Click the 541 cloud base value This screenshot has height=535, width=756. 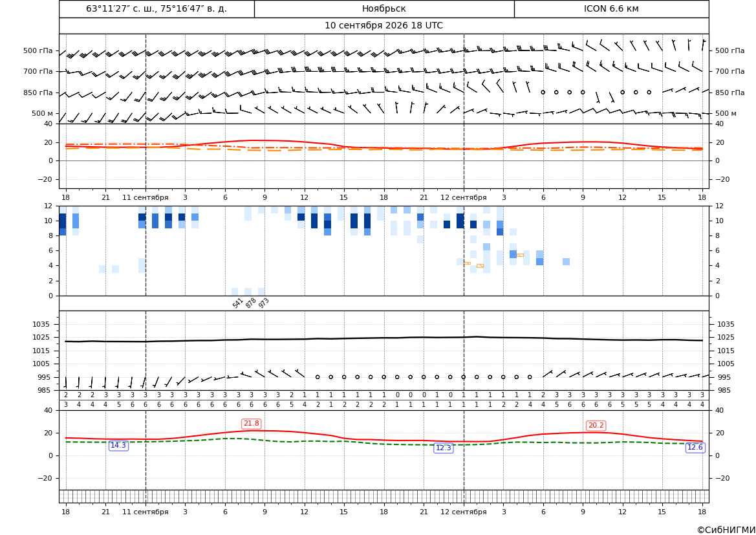pyautogui.click(x=238, y=303)
